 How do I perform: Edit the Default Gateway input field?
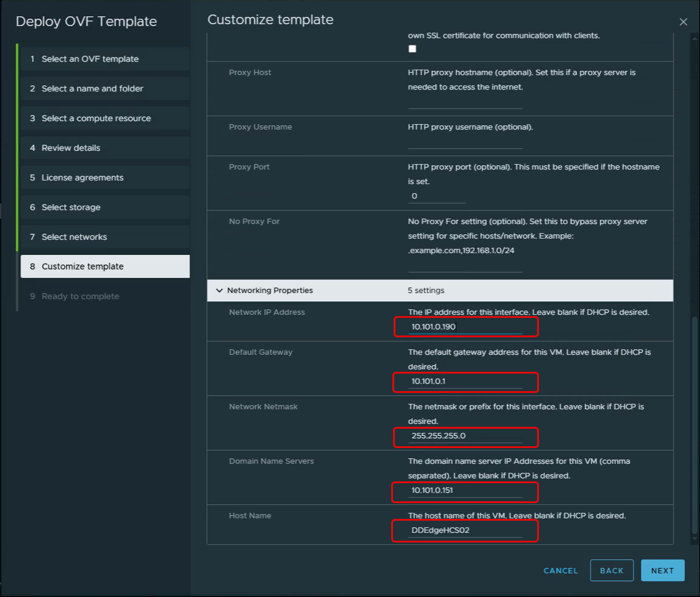pyautogui.click(x=464, y=381)
